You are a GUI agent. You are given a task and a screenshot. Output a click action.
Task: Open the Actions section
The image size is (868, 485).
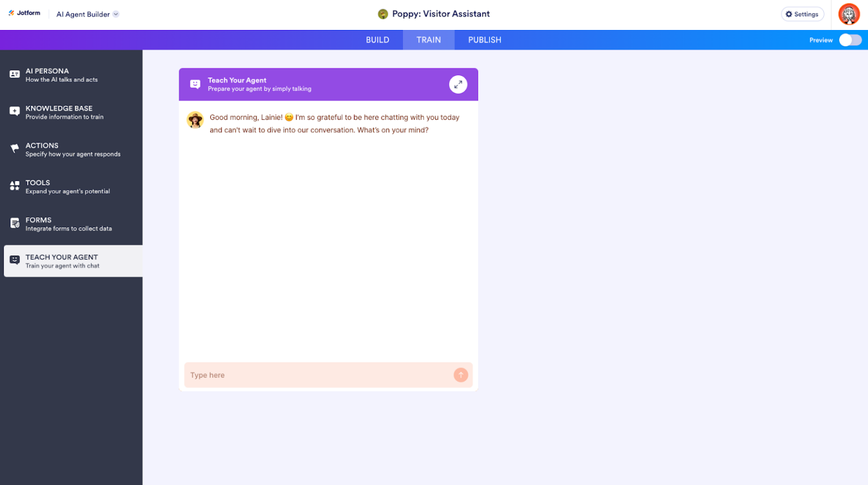[x=14, y=149]
